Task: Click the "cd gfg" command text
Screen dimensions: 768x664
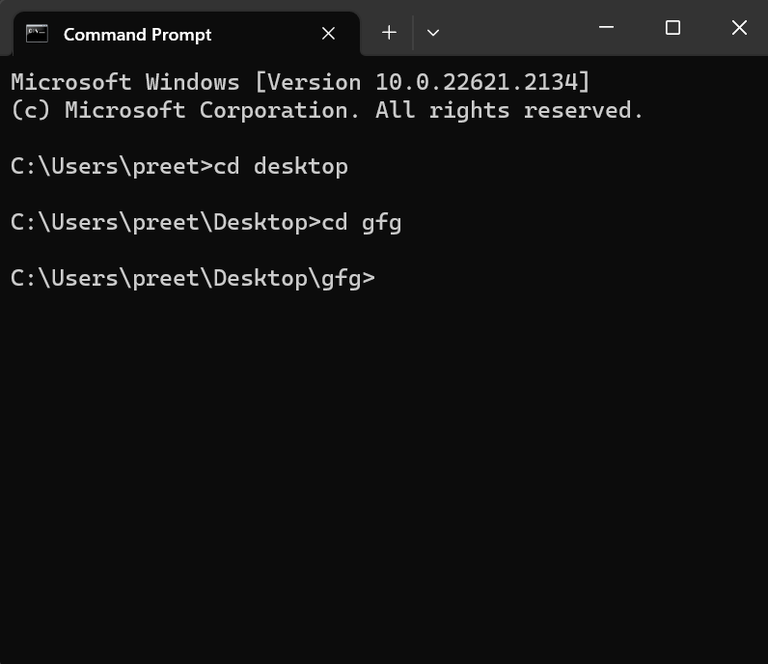Action: click(x=361, y=222)
